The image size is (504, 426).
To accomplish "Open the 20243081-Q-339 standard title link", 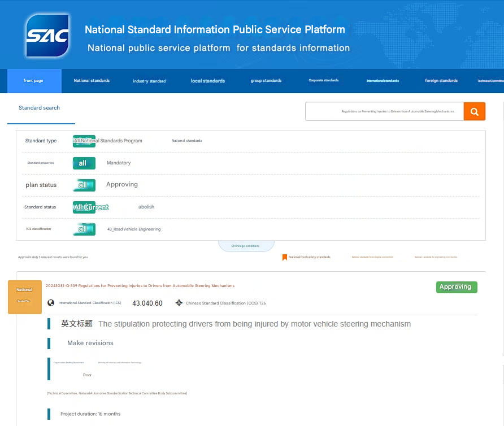I will click(x=140, y=286).
